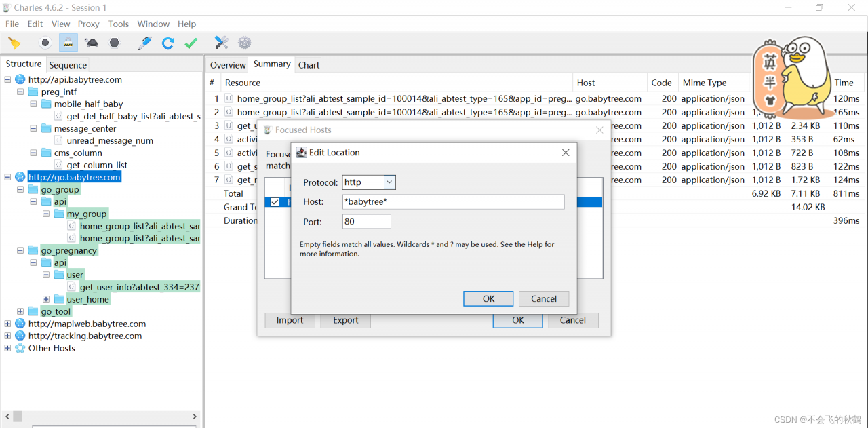Switch to the Sequence tab
Screen dimensions: 868x428
tap(68, 65)
